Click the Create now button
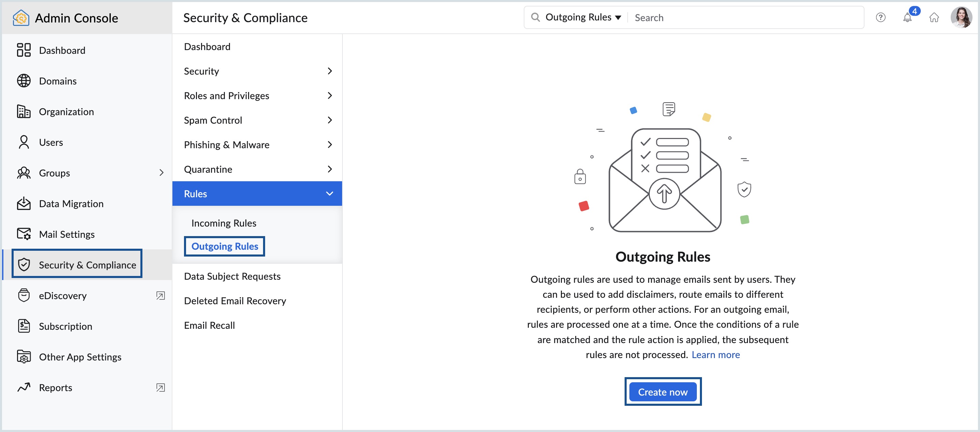The height and width of the screenshot is (432, 980). (662, 392)
